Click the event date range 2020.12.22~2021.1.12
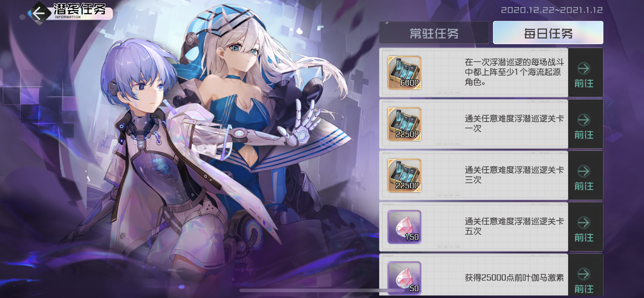The image size is (644, 298). pyautogui.click(x=552, y=10)
